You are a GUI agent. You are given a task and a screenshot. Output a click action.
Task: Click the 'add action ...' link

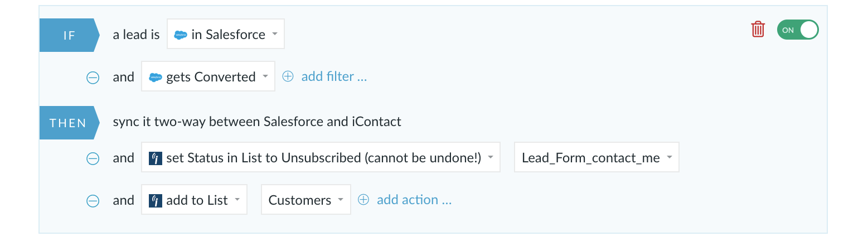point(414,200)
